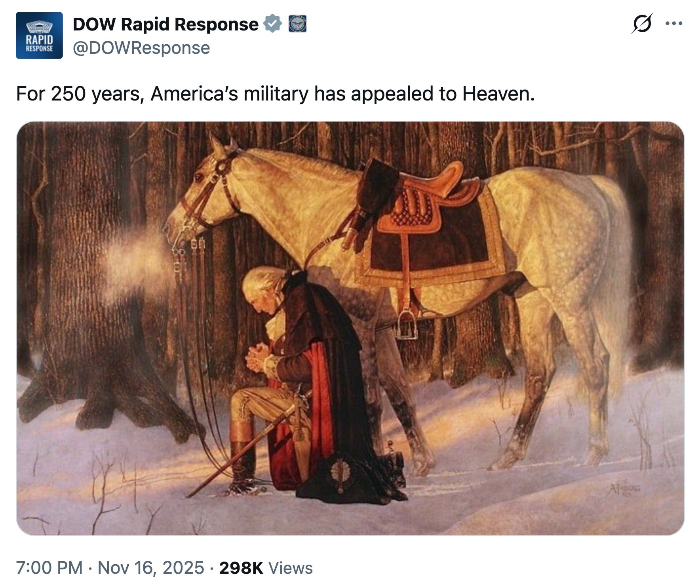Viewport: 700px width, 588px height.
Task: Click the metal stirrup hanging from the saddle
Action: pyautogui.click(x=407, y=325)
